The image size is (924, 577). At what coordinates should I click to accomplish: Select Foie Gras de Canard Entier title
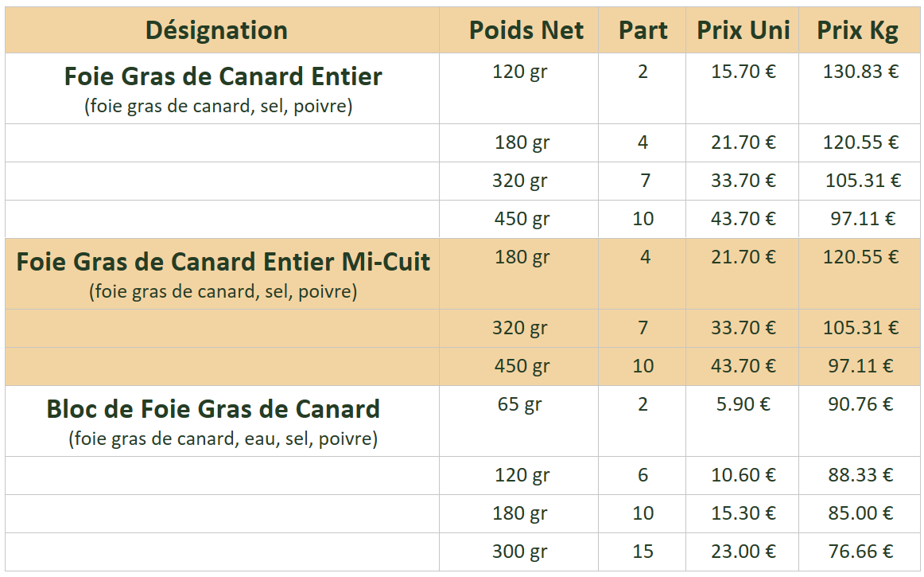tap(223, 76)
